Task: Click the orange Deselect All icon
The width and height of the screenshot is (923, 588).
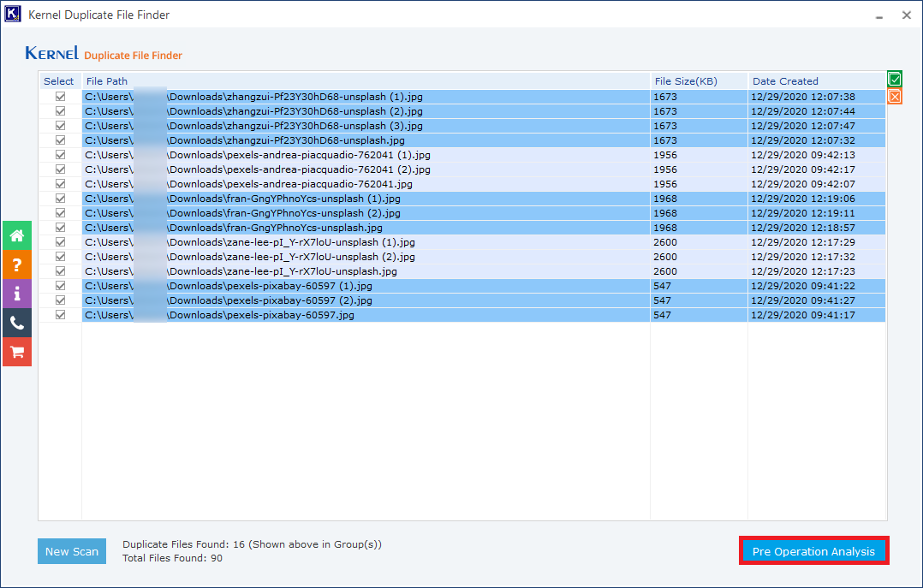Action: (x=894, y=97)
